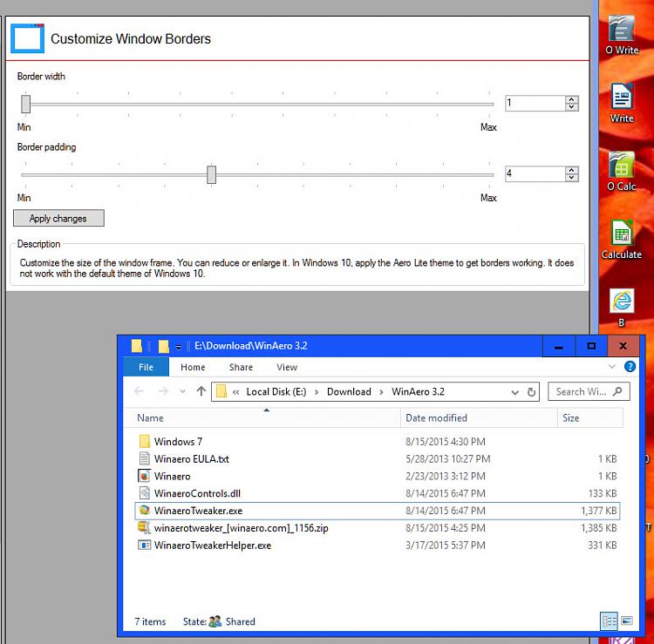Viewport: 654px width, 644px height.
Task: Click the Winaero EULA.txt file icon
Action: [144, 458]
